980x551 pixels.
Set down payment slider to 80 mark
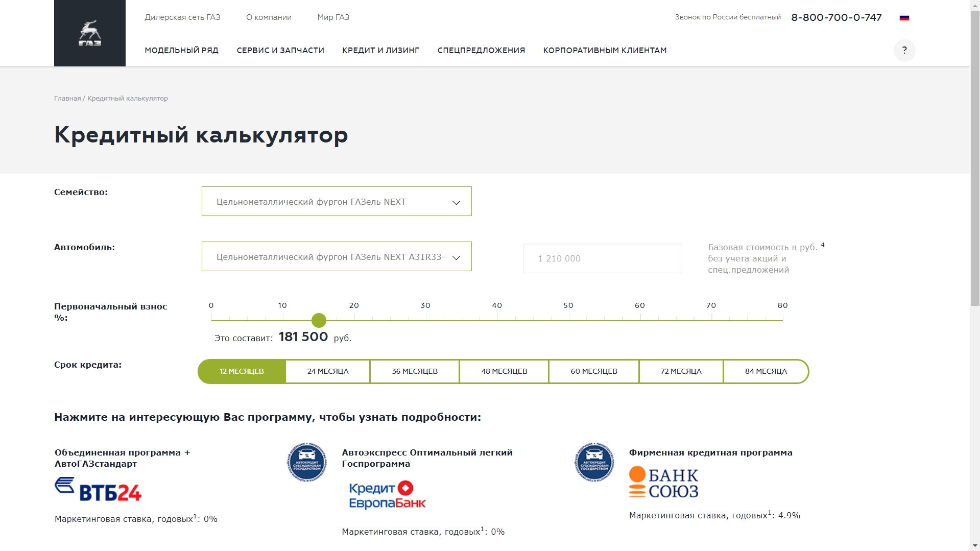782,320
